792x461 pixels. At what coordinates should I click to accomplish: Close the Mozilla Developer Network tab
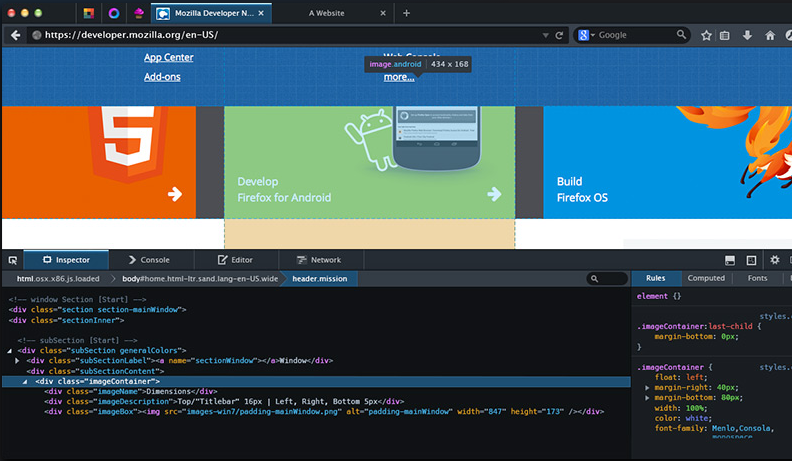[x=261, y=13]
